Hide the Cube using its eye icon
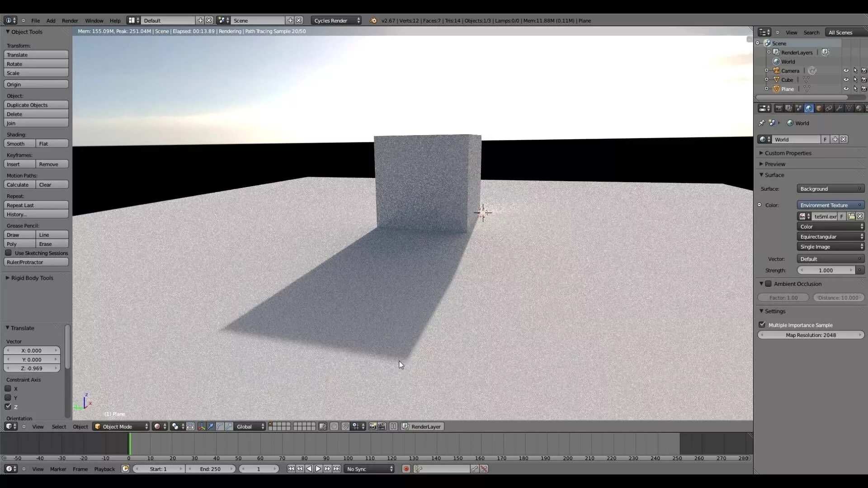 coord(846,80)
